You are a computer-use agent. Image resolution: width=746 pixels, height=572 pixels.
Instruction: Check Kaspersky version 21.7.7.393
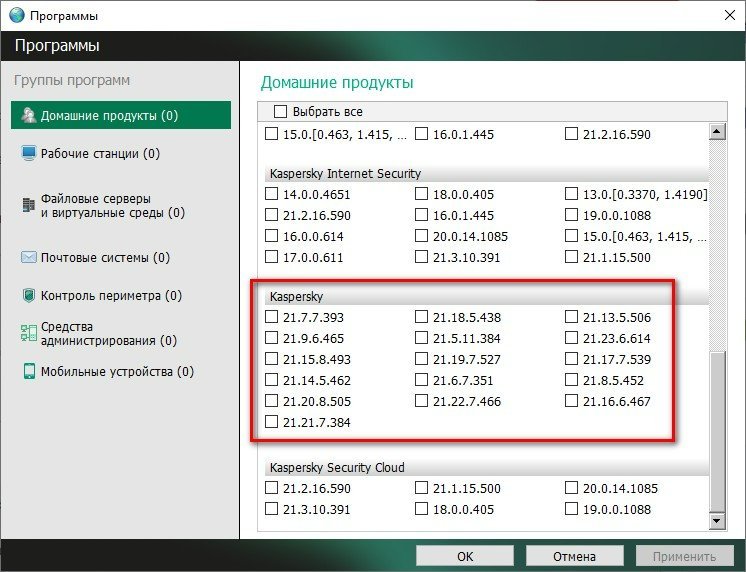[x=271, y=317]
